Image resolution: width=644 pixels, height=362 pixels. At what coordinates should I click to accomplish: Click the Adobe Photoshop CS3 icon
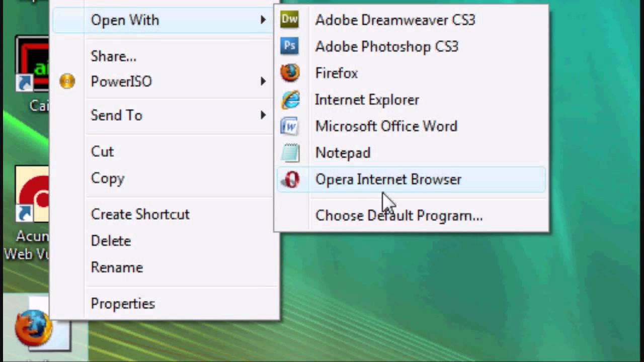coord(289,46)
